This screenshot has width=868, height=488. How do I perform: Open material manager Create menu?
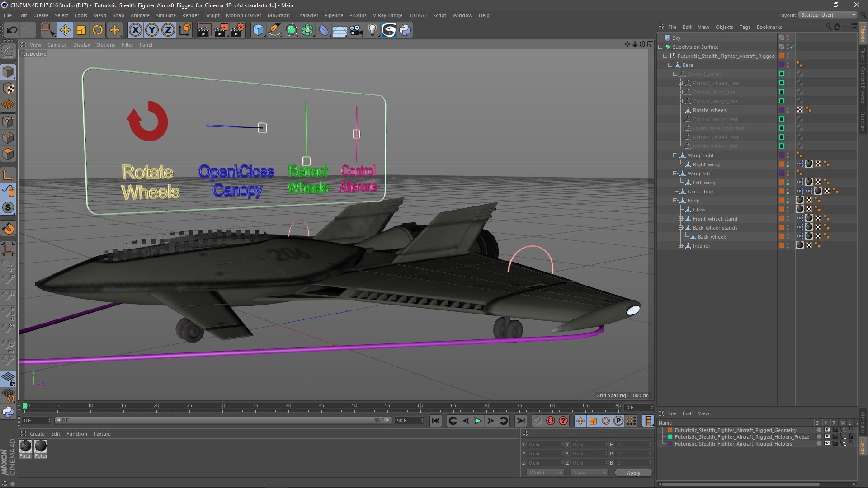[x=37, y=434]
